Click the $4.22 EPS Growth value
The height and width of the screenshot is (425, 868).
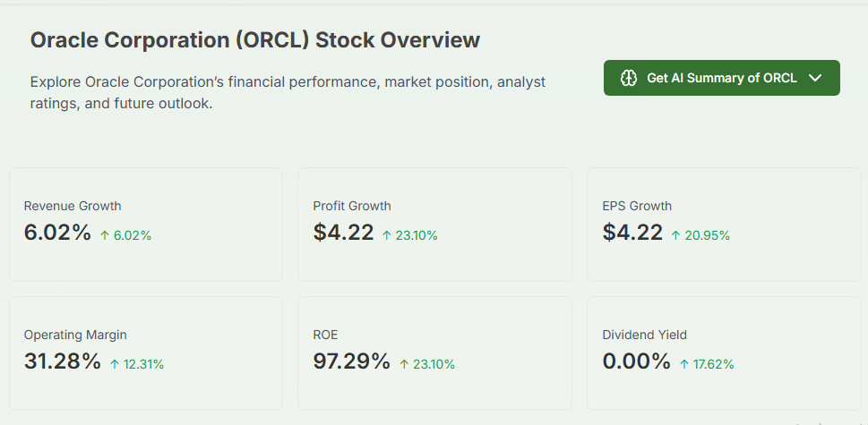click(x=633, y=234)
